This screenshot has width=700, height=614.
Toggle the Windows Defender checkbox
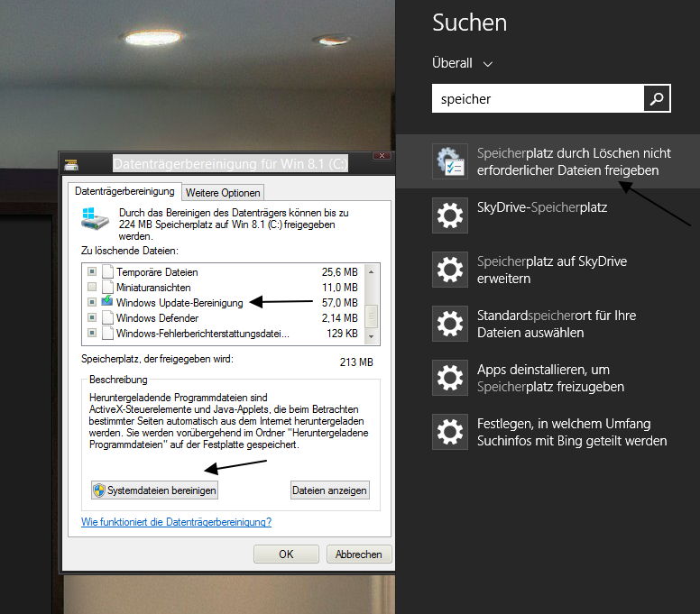click(x=92, y=317)
